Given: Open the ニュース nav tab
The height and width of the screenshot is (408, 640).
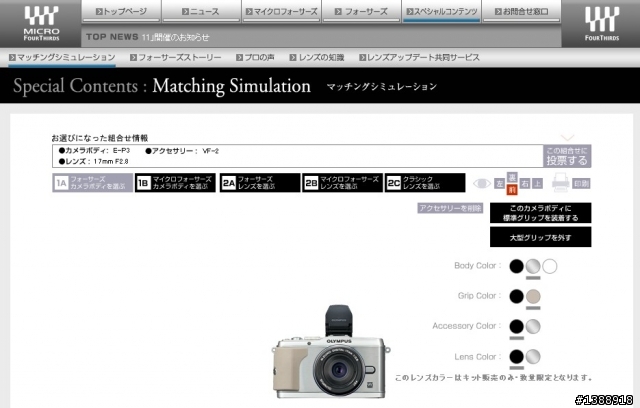Looking at the screenshot, I should (x=201, y=11).
